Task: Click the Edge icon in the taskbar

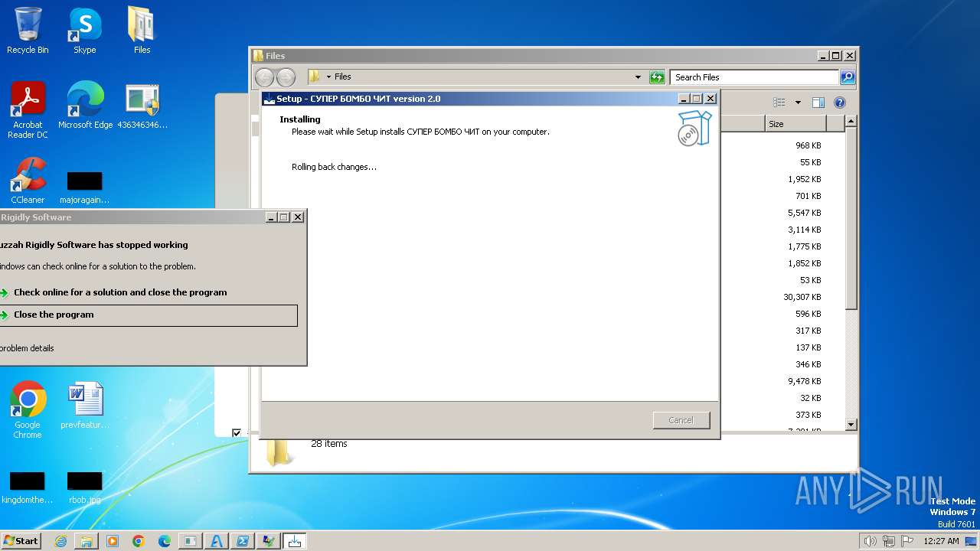Action: point(165,541)
